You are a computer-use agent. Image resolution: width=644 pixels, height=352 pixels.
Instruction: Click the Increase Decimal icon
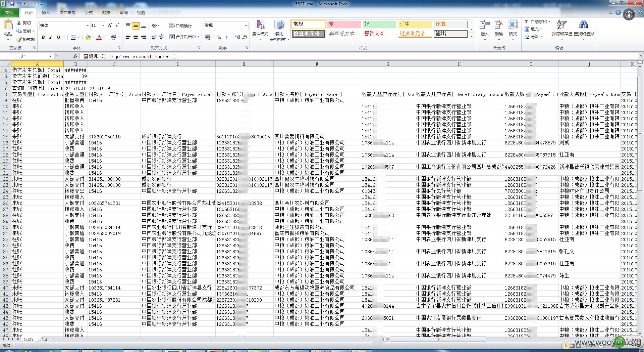point(237,37)
